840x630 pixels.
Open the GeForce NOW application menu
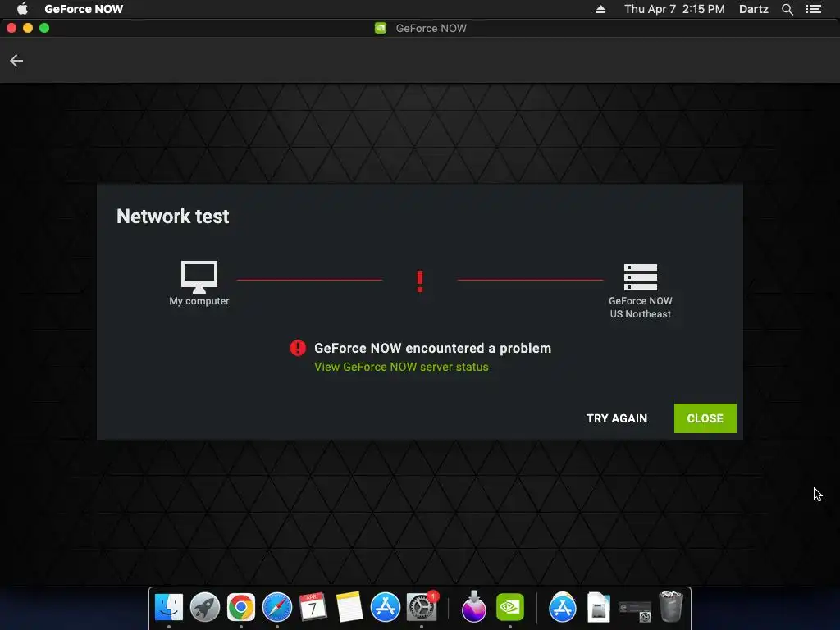(x=84, y=9)
